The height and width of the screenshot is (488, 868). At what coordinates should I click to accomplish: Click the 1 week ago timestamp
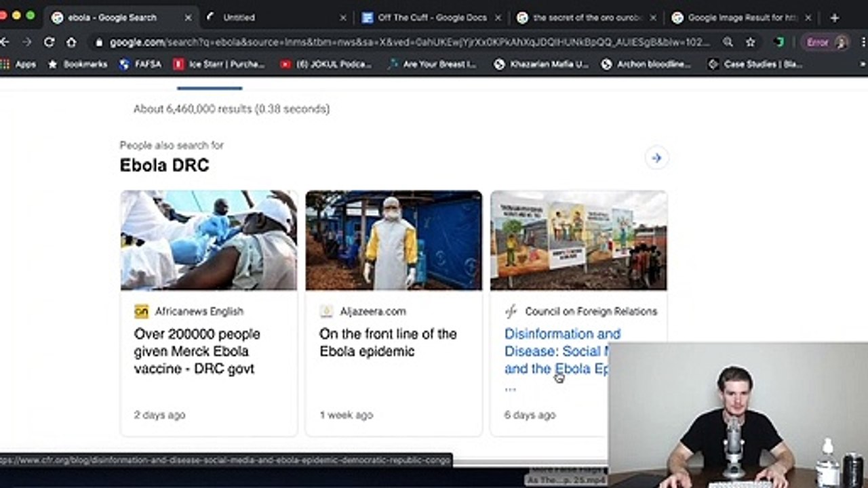pyautogui.click(x=346, y=415)
